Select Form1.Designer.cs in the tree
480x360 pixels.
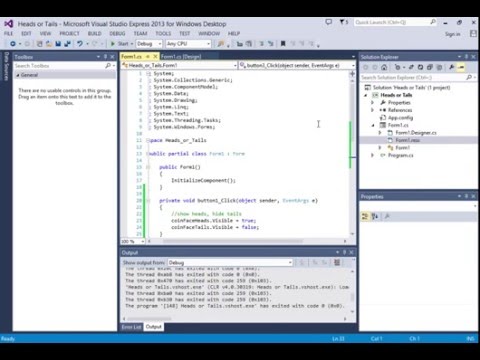pyautogui.click(x=416, y=133)
